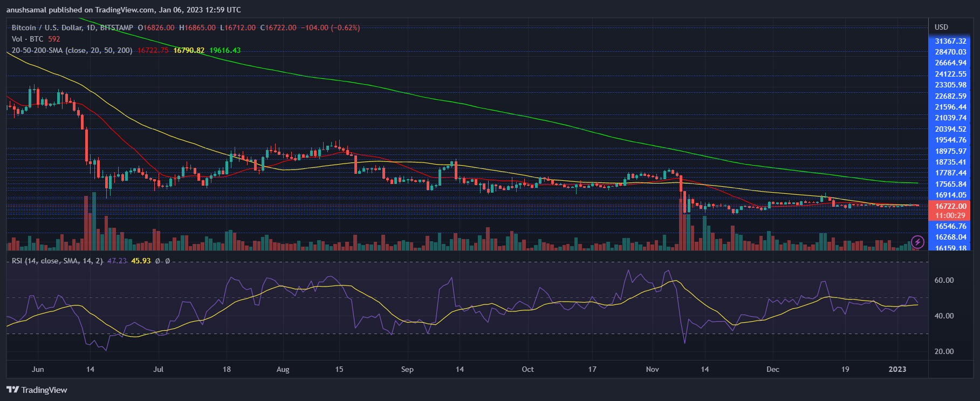
Task: Click the Dec date label on time axis
Action: click(773, 369)
